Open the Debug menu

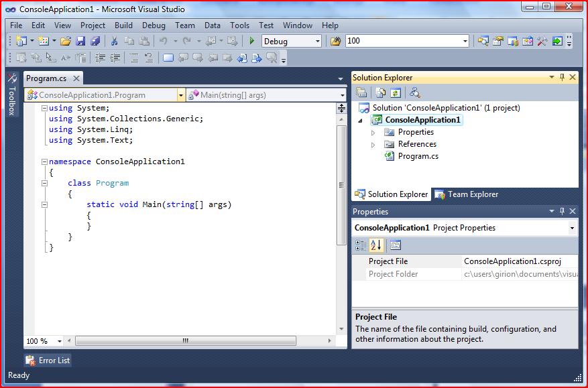tap(154, 25)
